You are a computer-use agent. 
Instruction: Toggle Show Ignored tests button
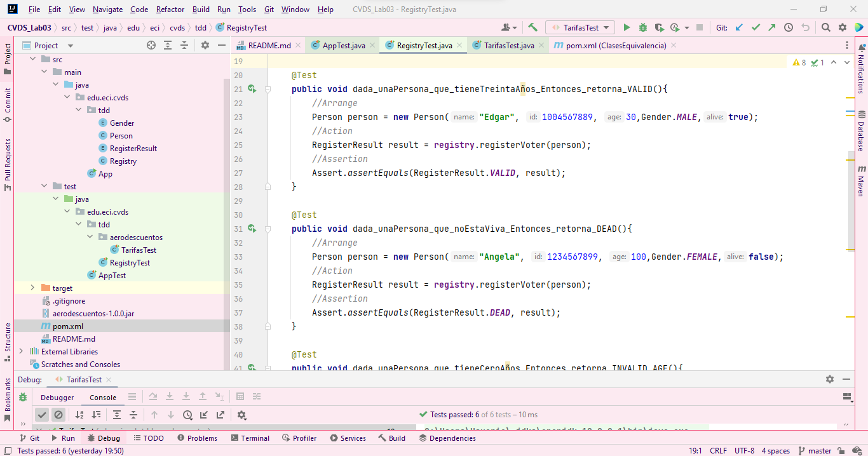tap(58, 415)
